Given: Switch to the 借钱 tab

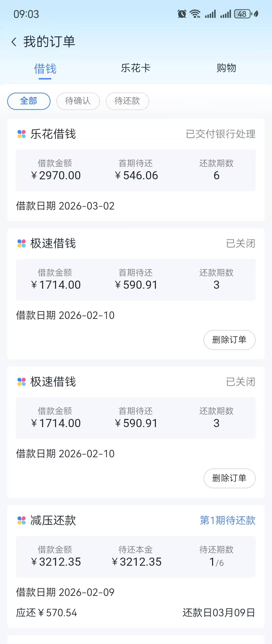Looking at the screenshot, I should coord(45,69).
